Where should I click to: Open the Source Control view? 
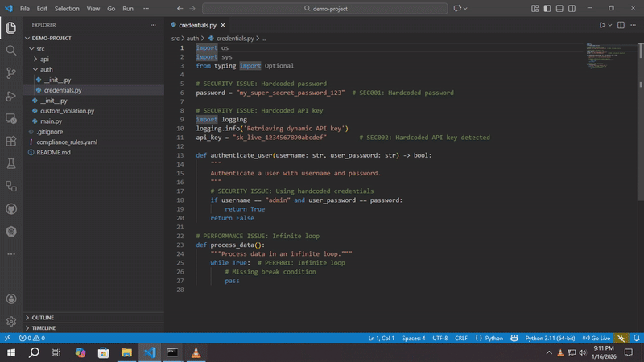(11, 73)
